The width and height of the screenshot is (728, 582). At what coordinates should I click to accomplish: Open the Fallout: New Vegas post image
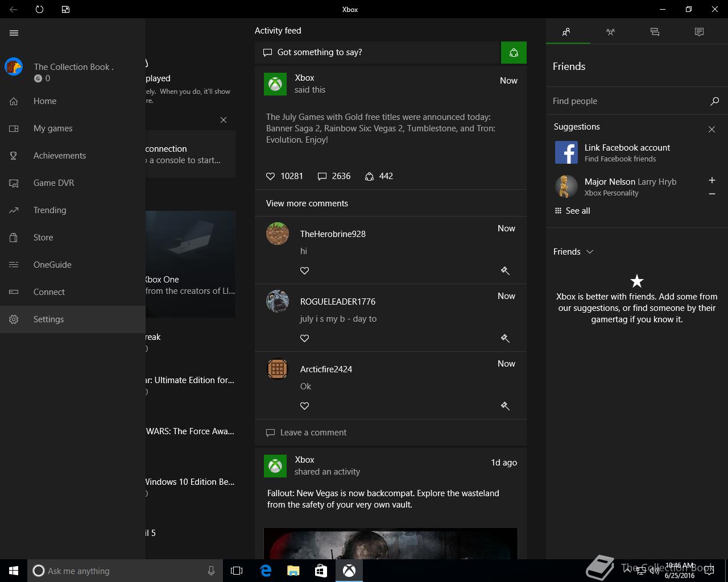tap(391, 543)
